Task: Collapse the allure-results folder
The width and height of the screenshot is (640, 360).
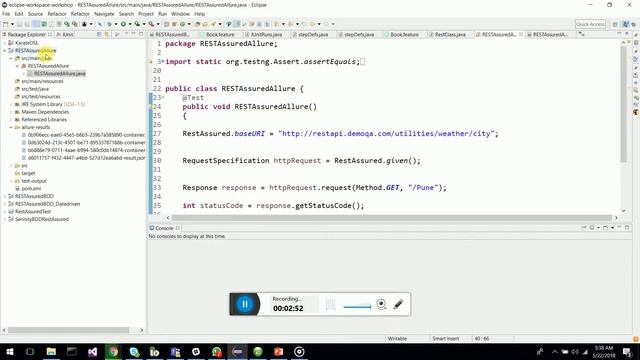Action: [11, 127]
